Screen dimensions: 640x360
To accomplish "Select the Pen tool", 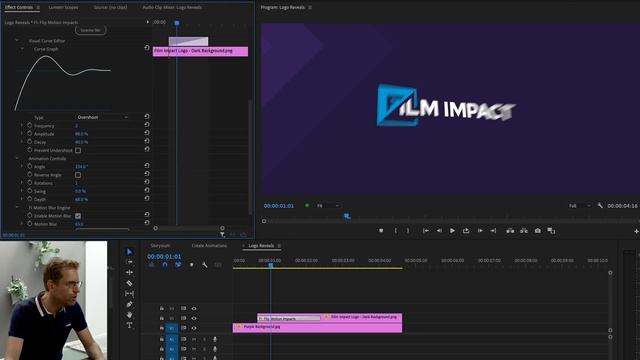I will [129, 304].
